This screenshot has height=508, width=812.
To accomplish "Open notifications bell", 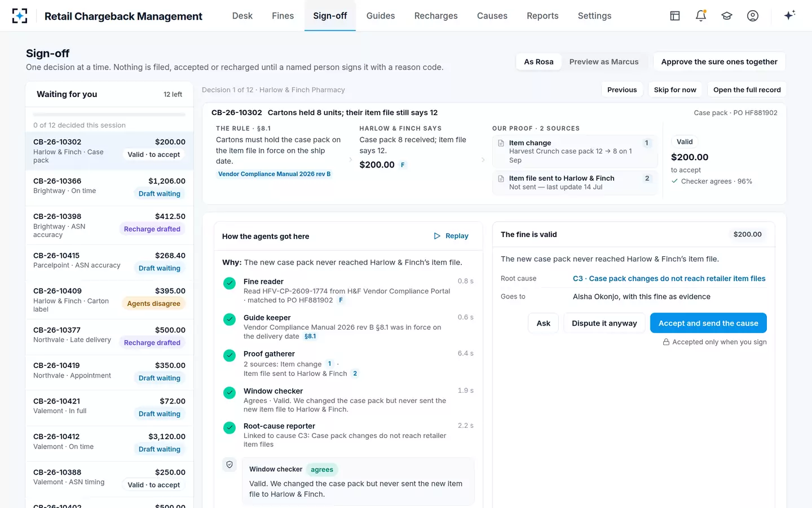I will pos(701,16).
